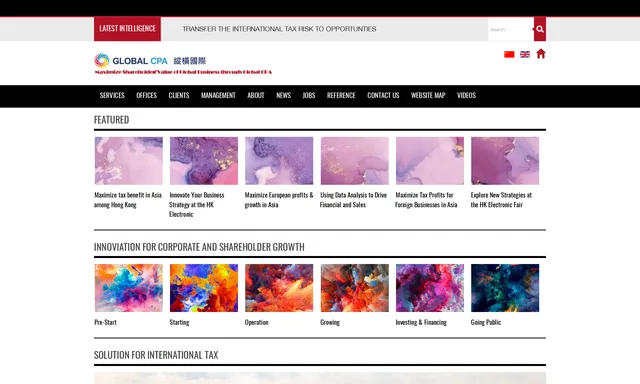This screenshot has height=384, width=640.
Task: Switch to Chinese via the China flag
Action: [509, 54]
